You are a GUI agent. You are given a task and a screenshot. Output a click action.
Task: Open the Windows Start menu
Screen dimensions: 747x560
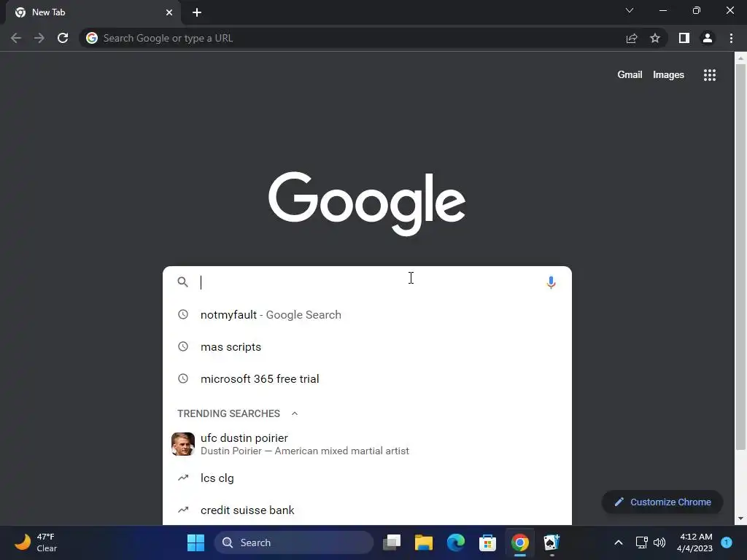tap(196, 542)
